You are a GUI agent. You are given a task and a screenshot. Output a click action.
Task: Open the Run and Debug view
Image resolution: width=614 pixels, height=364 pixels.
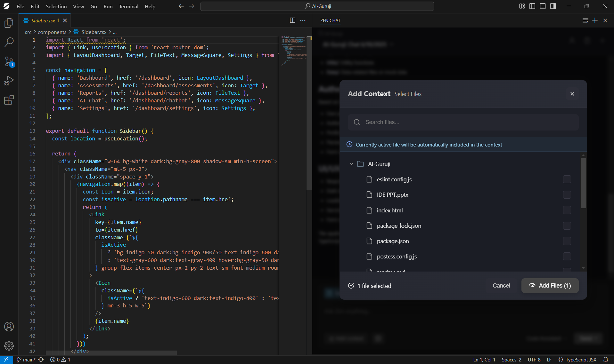[9, 81]
